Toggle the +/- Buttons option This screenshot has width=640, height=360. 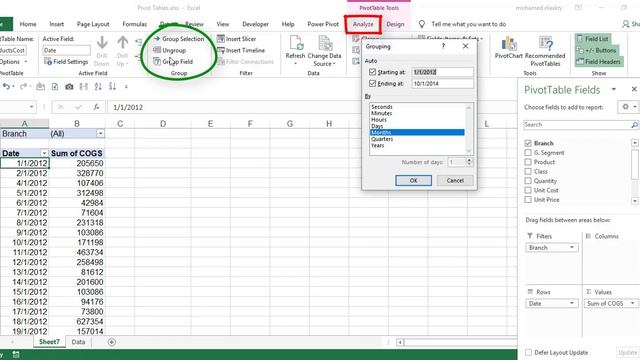click(596, 50)
